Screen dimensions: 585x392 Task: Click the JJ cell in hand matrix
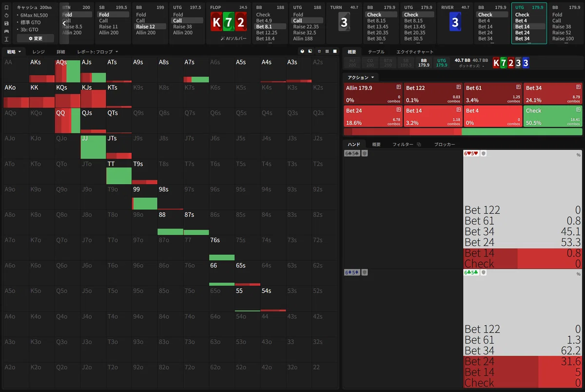(x=93, y=146)
